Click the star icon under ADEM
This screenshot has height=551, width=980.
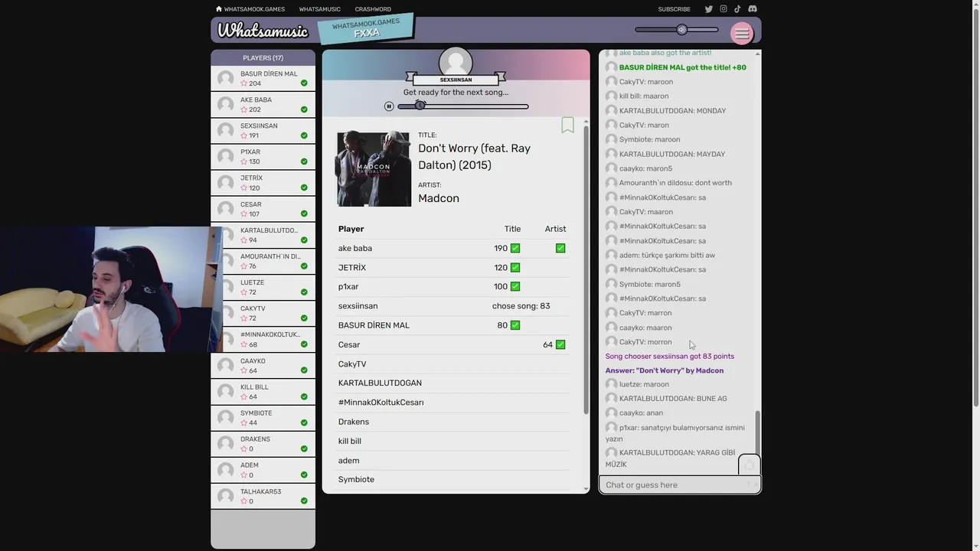point(244,475)
